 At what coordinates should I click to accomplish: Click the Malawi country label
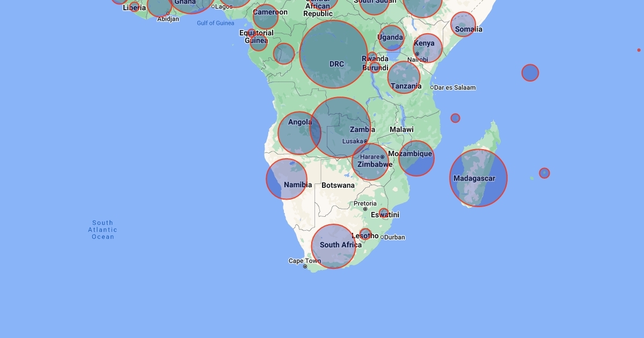tap(401, 129)
